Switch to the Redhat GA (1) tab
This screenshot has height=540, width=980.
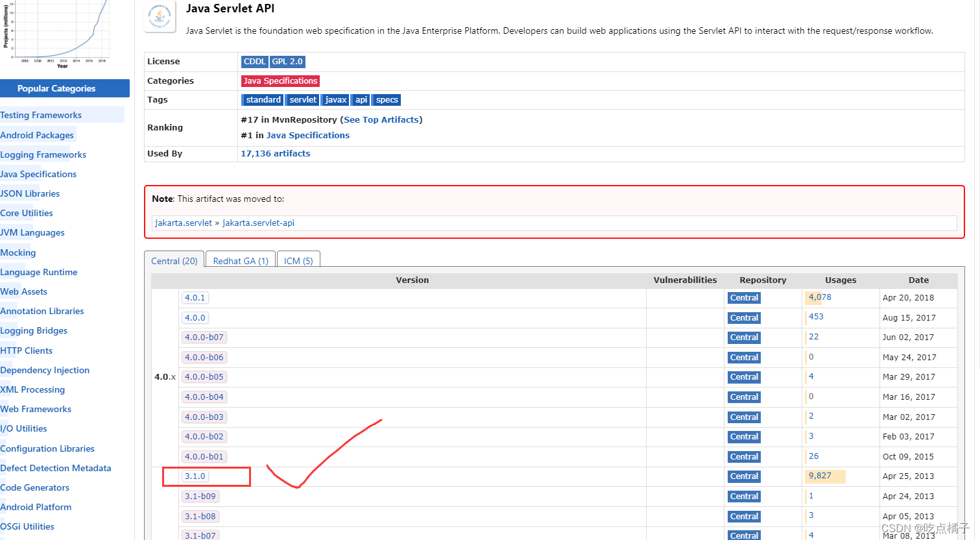[x=241, y=260]
